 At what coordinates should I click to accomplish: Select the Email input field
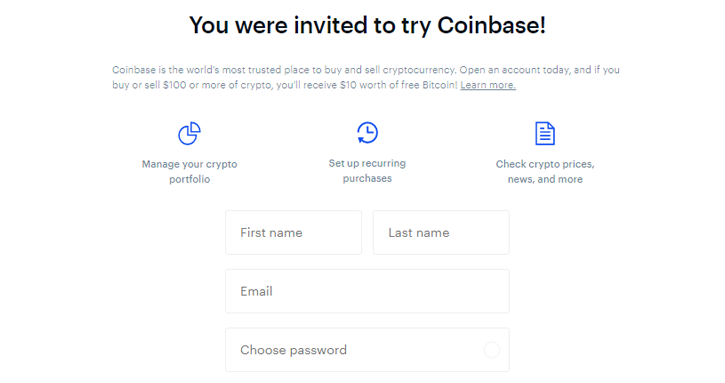(x=367, y=291)
